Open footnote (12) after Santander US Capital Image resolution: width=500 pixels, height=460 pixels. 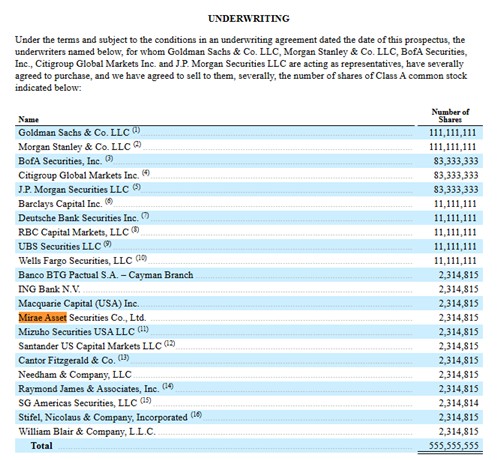pyautogui.click(x=169, y=344)
